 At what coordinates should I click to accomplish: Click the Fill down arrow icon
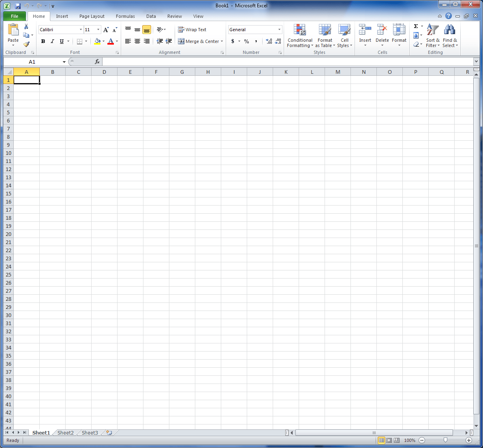416,35
